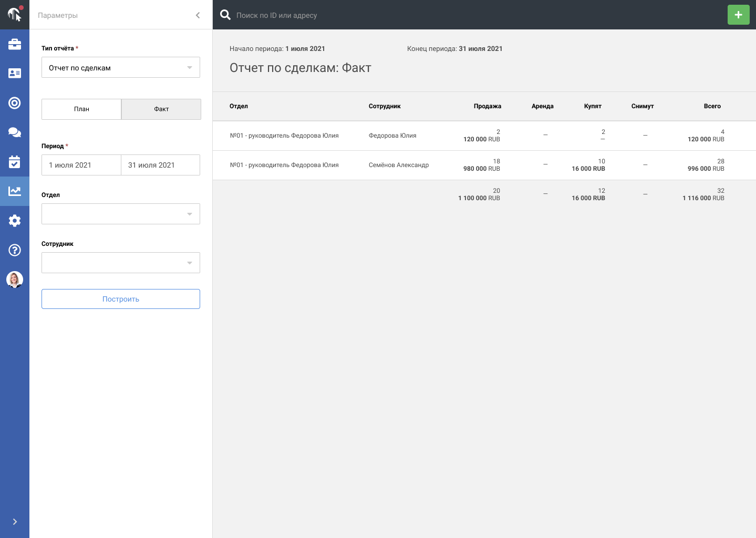
Task: Click the app logo in sidebar
Action: coord(14,14)
